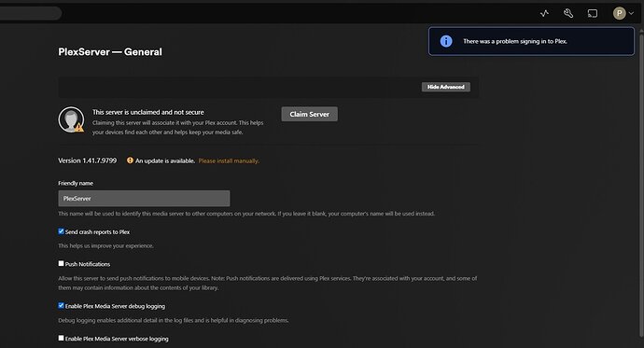Click the Cast to device icon
Image resolution: width=644 pixels, height=348 pixels.
[593, 14]
